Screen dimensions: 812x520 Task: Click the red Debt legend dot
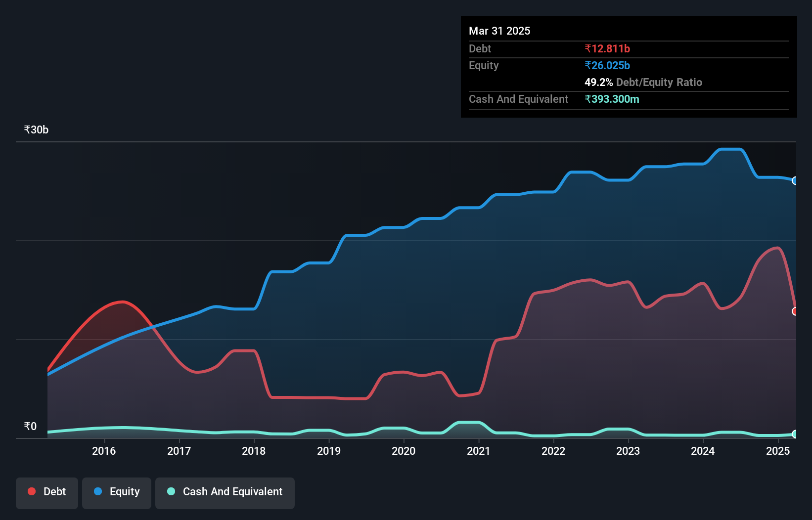pyautogui.click(x=32, y=491)
